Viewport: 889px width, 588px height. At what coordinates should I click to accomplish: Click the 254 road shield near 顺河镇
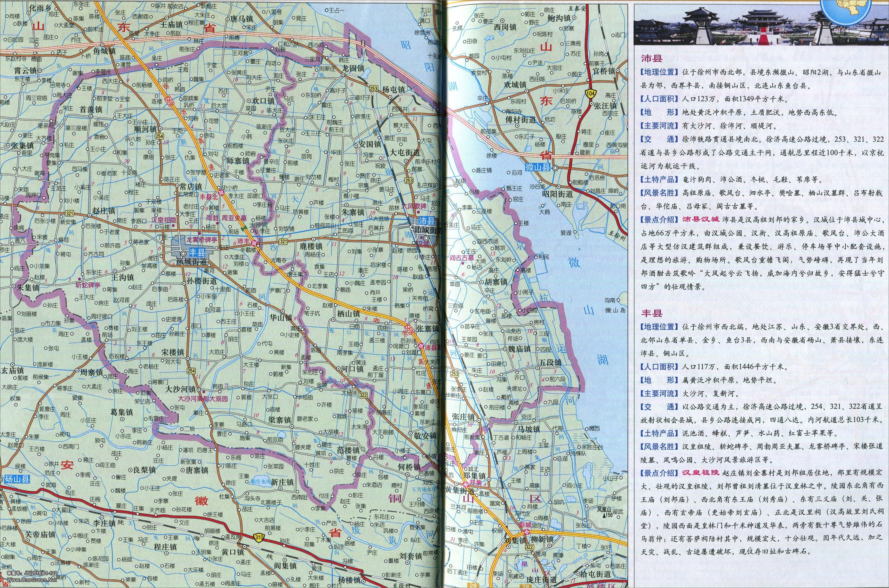159,136
